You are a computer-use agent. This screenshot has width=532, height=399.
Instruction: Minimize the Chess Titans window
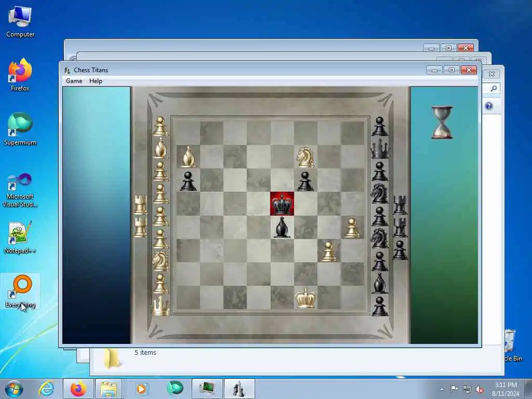[x=434, y=70]
